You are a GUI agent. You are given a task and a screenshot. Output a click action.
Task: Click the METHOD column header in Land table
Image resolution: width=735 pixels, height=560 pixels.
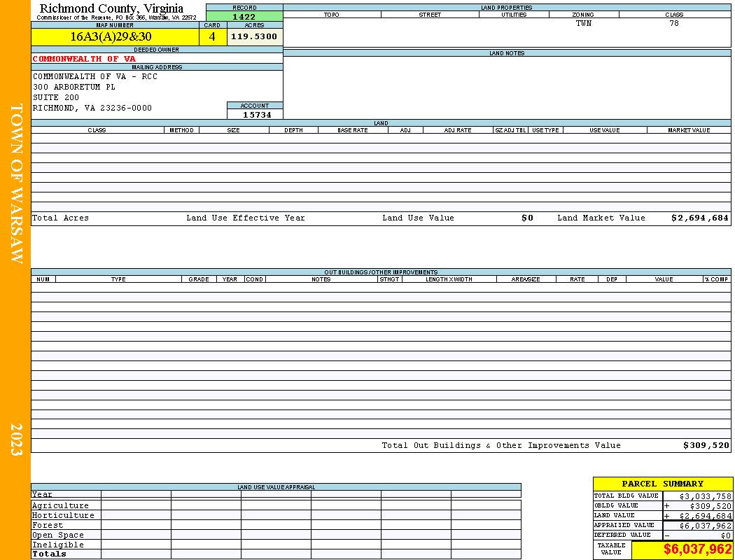tap(181, 130)
